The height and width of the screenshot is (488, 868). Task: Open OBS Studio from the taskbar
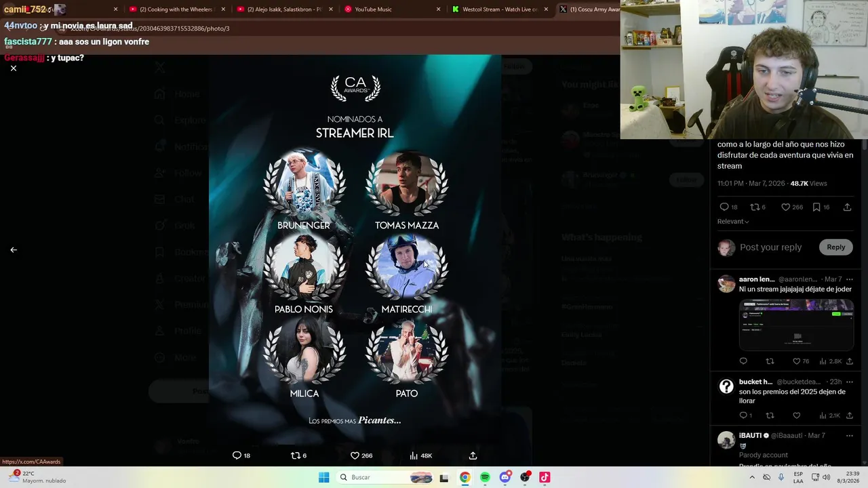(x=525, y=477)
